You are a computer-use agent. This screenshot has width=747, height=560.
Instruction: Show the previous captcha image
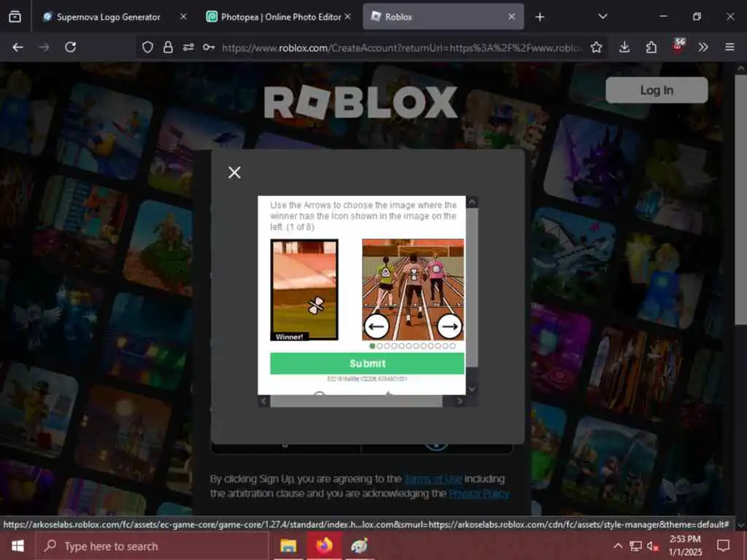[x=376, y=326]
